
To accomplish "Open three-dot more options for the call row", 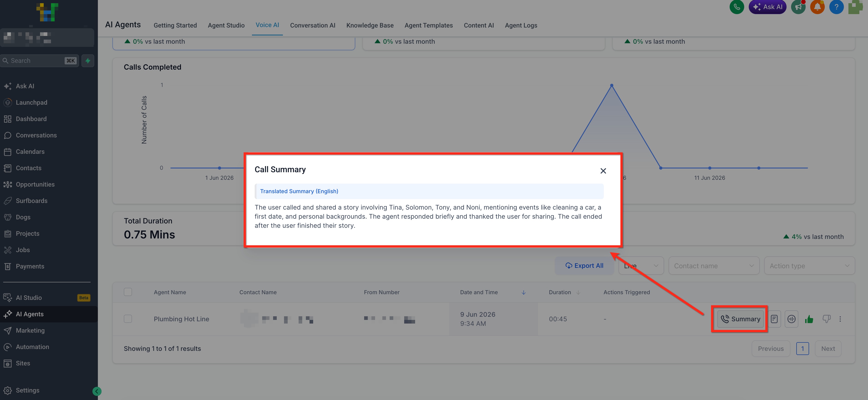I will coord(840,319).
